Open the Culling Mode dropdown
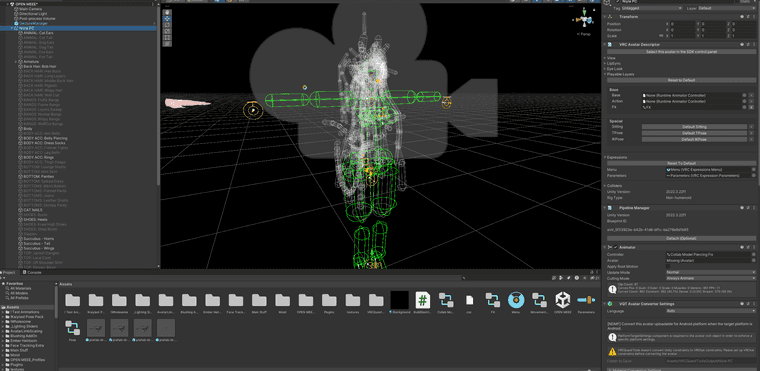The height and width of the screenshot is (371, 760). [711, 278]
